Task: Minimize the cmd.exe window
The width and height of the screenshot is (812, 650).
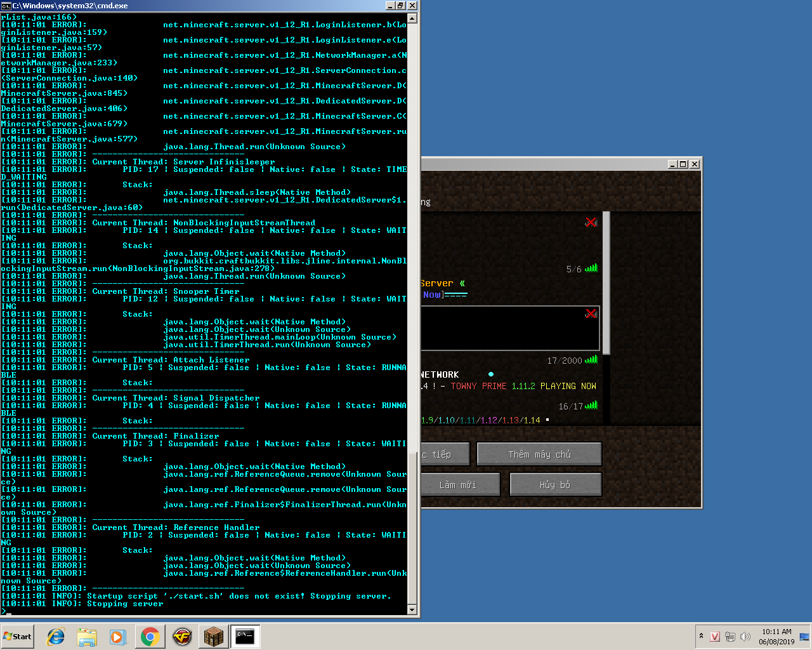Action: click(390, 6)
